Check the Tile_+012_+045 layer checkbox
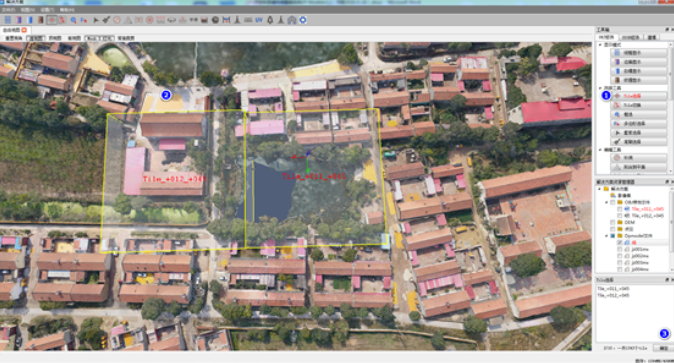 click(619, 215)
